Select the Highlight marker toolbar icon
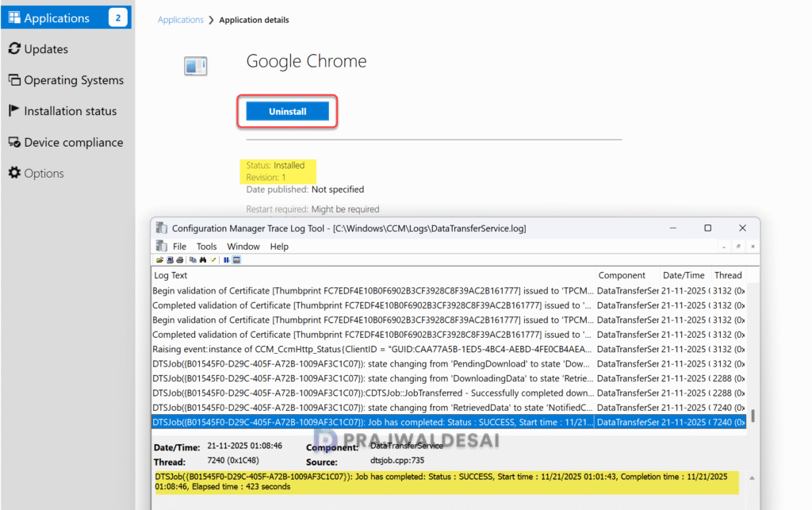The width and height of the screenshot is (812, 510). click(213, 260)
